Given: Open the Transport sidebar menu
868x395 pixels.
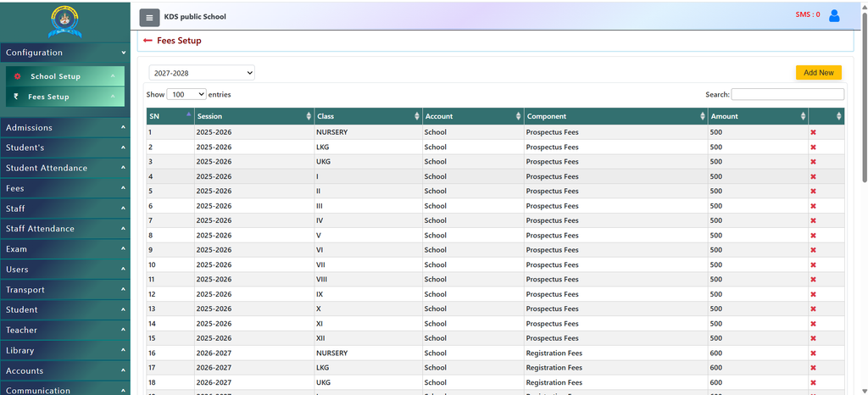Looking at the screenshot, I should (64, 290).
